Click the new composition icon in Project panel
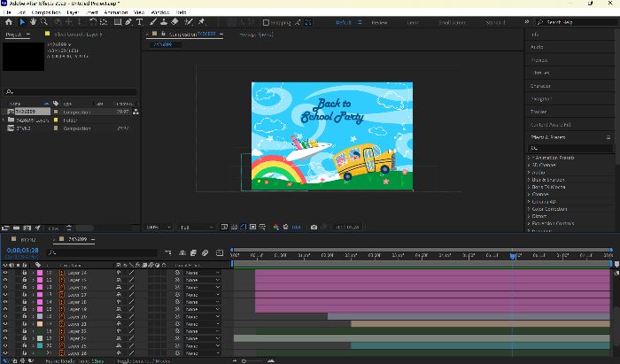 (27, 228)
